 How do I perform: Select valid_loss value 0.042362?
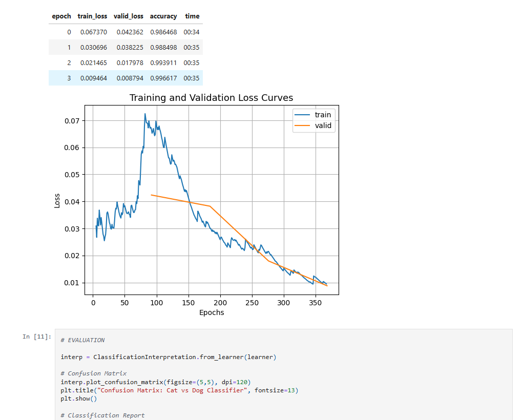tap(130, 32)
